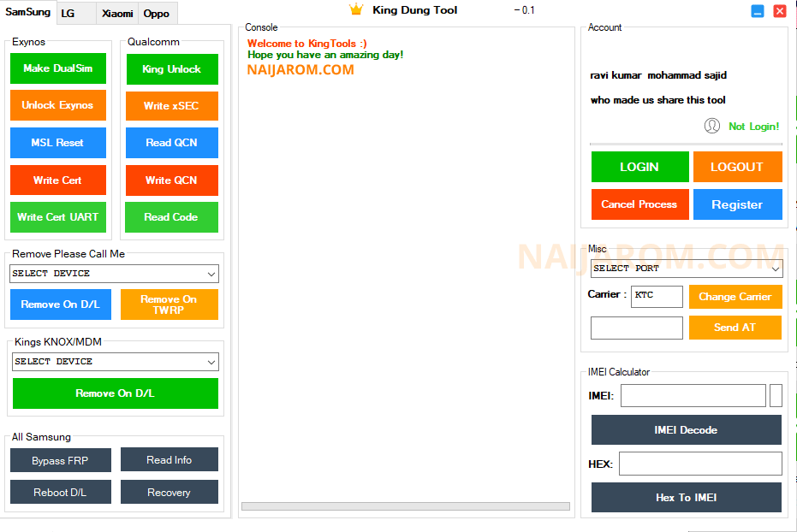Click the orange LOGOUT button
The width and height of the screenshot is (797, 532).
738,167
